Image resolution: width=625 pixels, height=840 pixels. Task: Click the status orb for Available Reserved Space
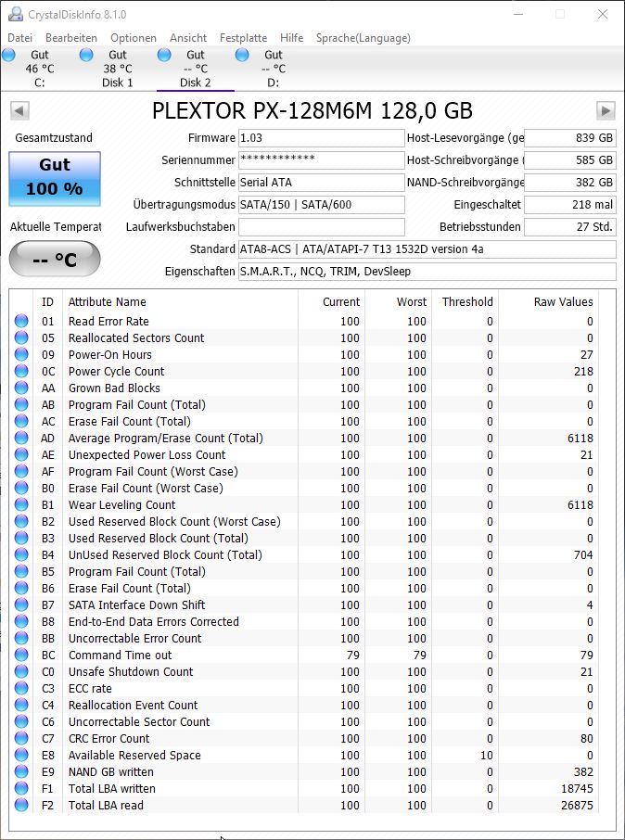click(21, 755)
